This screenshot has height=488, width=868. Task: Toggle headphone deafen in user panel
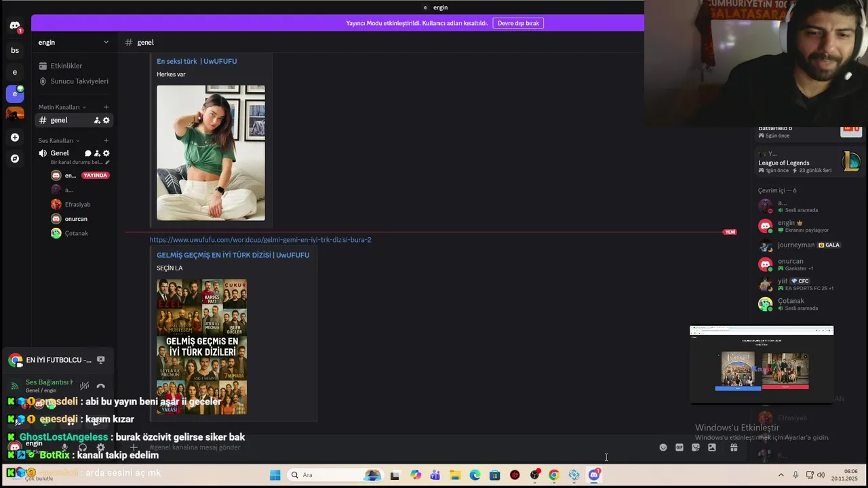(x=83, y=447)
